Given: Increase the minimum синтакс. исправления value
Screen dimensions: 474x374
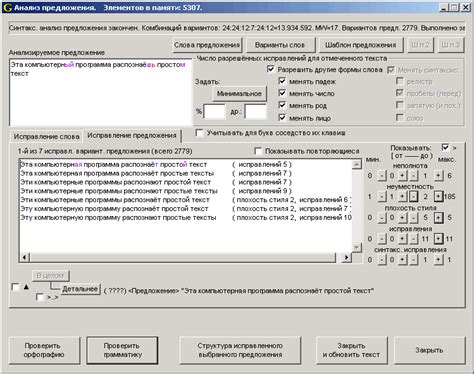Looking at the screenshot, I should click(x=403, y=260).
